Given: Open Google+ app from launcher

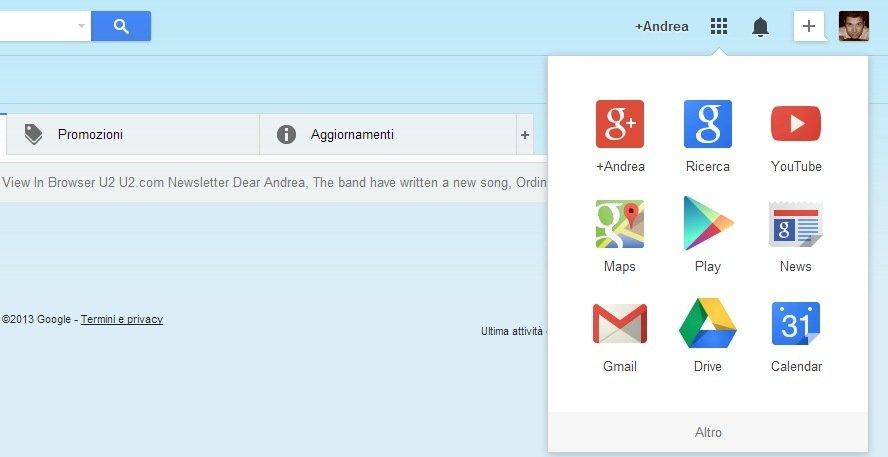Looking at the screenshot, I should tap(620, 125).
